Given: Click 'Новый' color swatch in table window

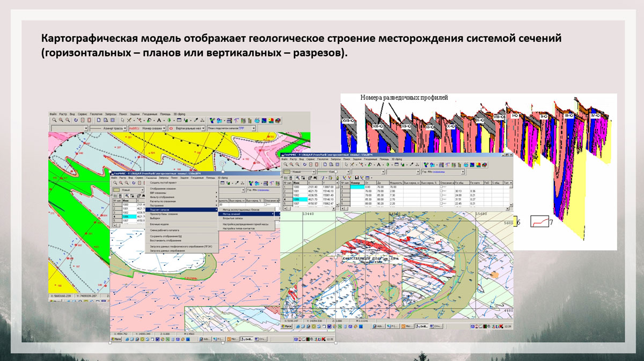Looking at the screenshot, I should pos(287,172).
